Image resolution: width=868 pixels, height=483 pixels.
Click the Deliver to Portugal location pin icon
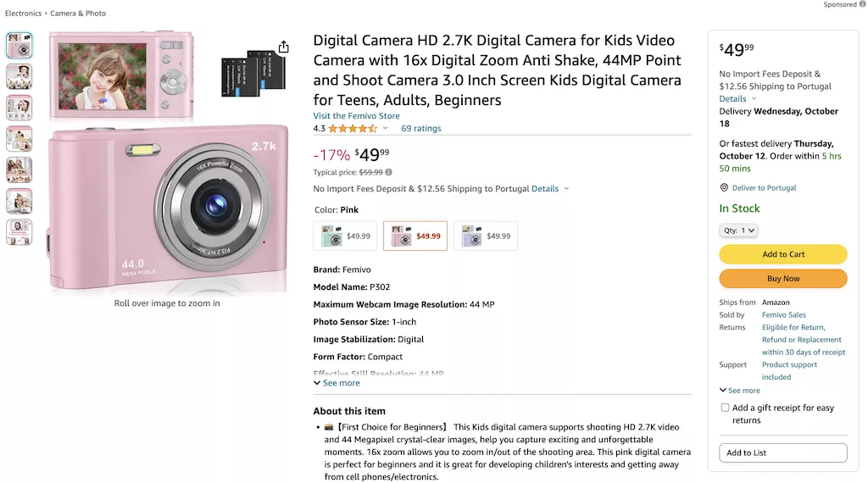pos(724,187)
